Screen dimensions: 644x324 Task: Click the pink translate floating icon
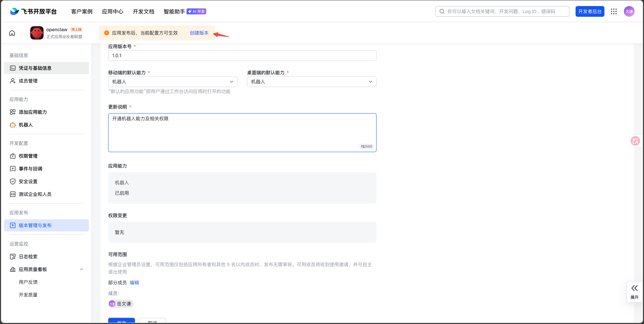pos(635,141)
